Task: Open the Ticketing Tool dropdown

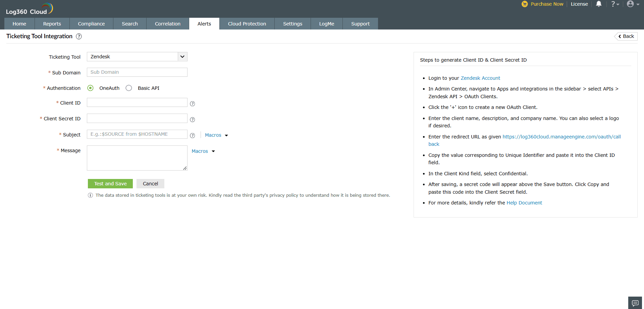Action: (x=137, y=57)
